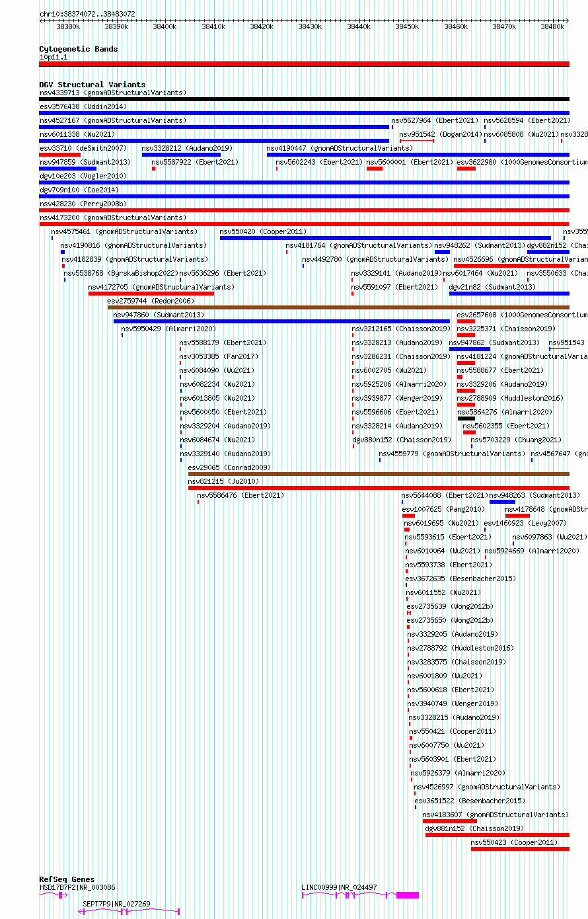The height and width of the screenshot is (919, 588).
Task: Click nsv2788909 (Huddleston2016) variant label
Action: 510,398
